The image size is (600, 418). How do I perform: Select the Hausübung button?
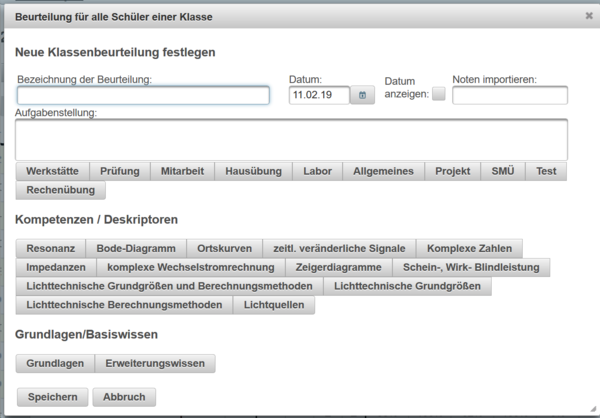[254, 171]
